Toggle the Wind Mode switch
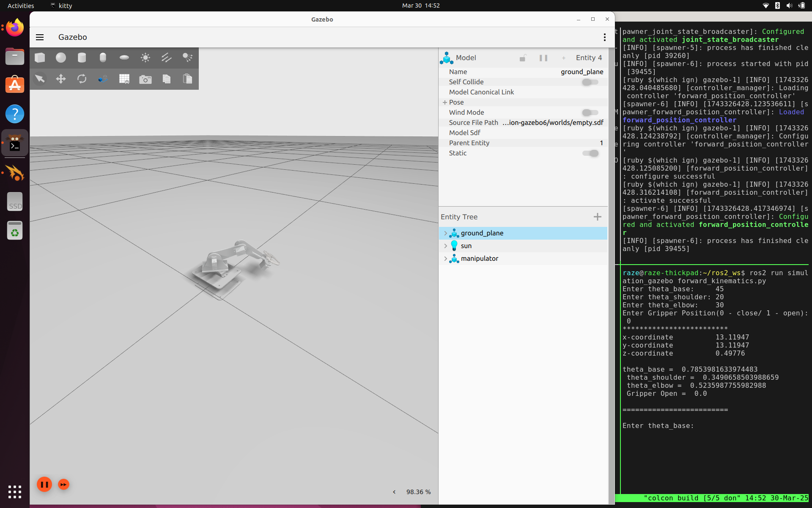 590,113
